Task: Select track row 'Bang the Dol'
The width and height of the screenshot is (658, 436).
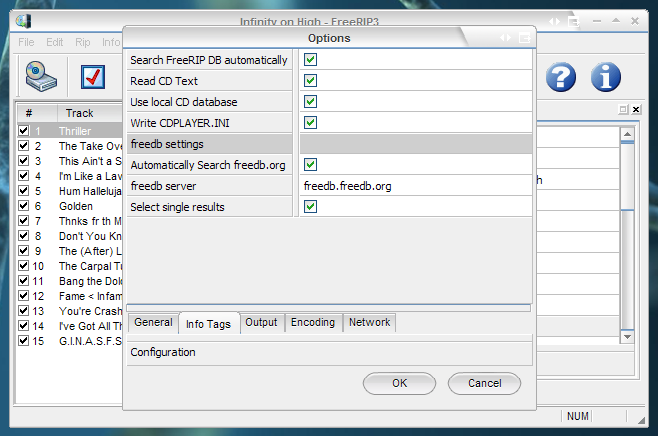Action: coord(70,281)
